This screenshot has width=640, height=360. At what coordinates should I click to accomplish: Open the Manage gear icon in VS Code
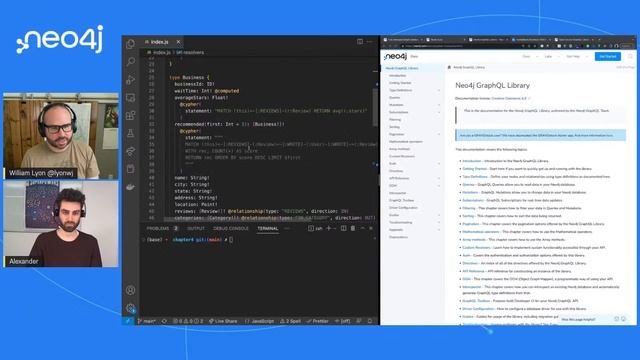[x=131, y=308]
